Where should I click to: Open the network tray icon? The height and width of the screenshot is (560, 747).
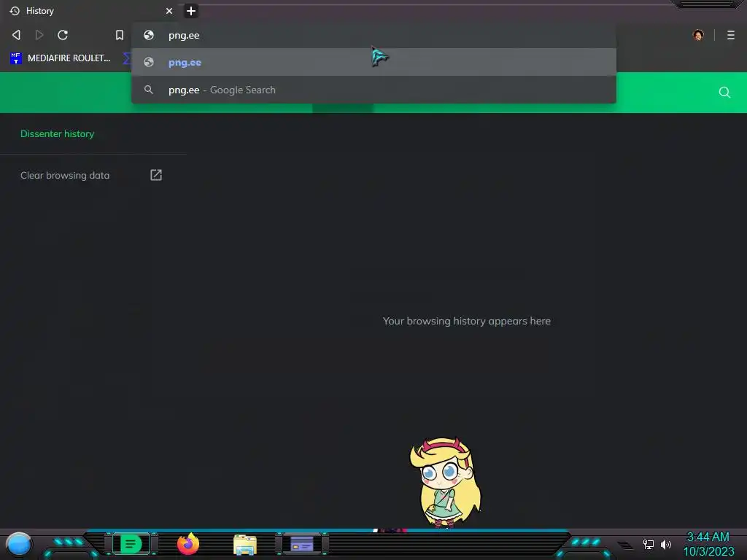coord(648,544)
